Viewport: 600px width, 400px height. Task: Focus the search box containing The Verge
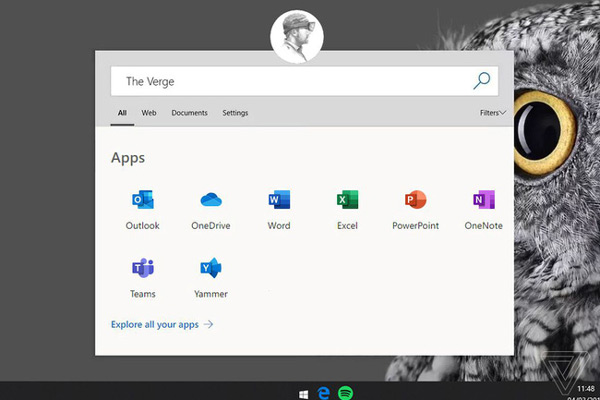[x=304, y=81]
